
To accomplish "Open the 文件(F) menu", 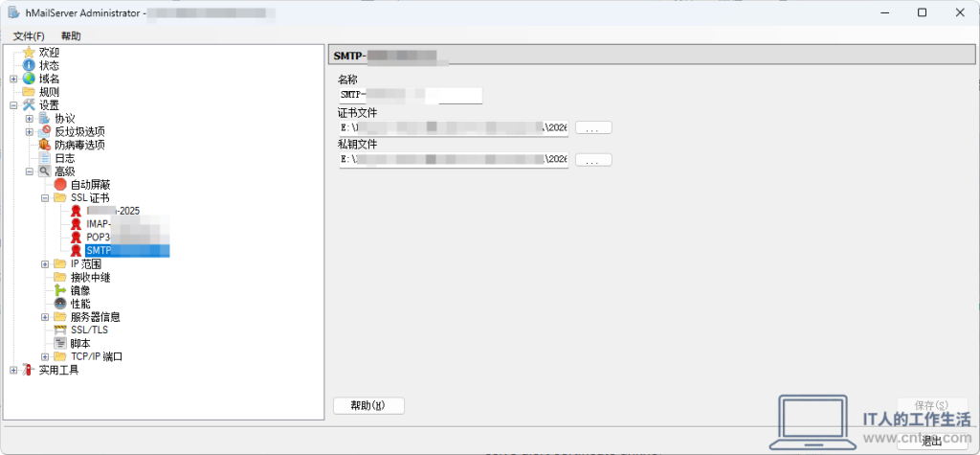I will pyautogui.click(x=29, y=35).
